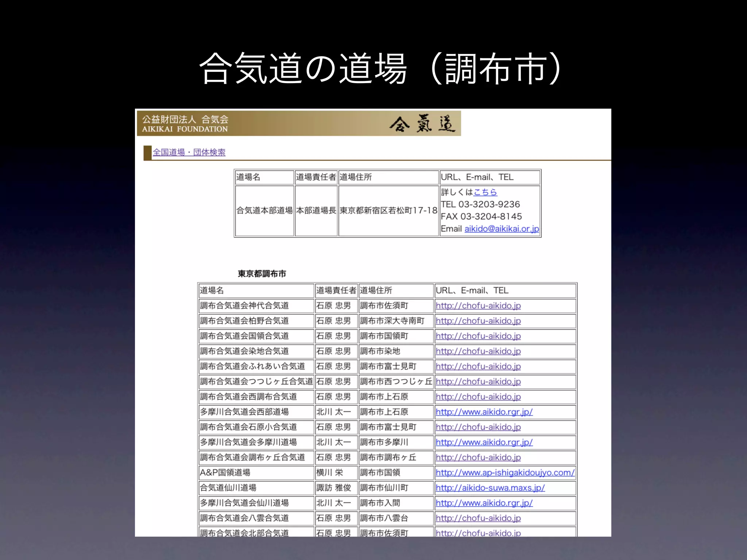This screenshot has height=560, width=747.
Task: Open the aikido.rgr.jp link for 西部道場
Action: pos(484,412)
